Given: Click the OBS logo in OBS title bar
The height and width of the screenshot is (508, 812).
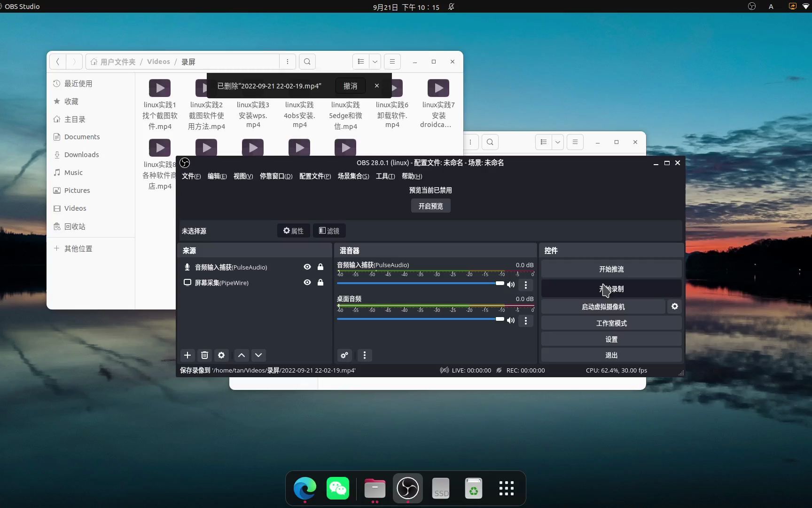Looking at the screenshot, I should click(x=185, y=163).
